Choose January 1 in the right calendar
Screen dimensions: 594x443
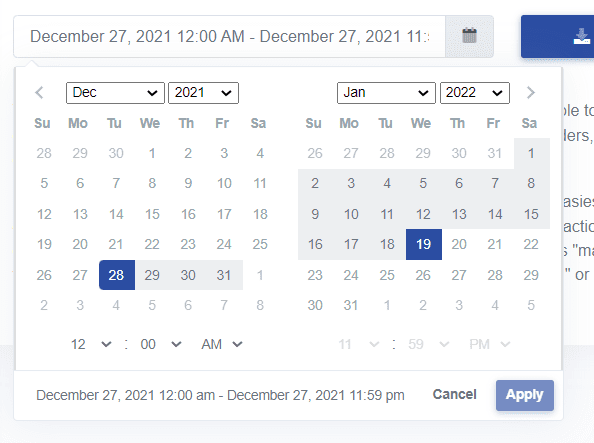coord(531,153)
